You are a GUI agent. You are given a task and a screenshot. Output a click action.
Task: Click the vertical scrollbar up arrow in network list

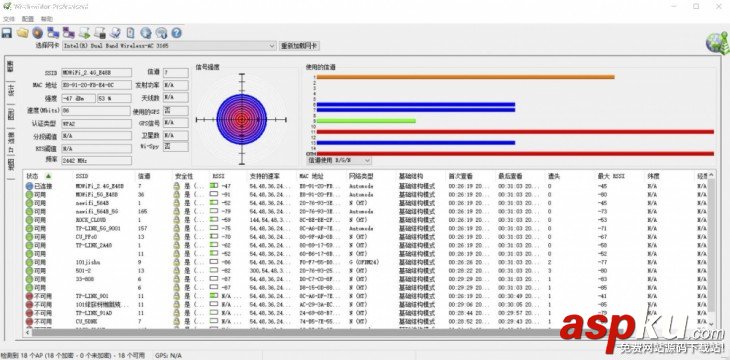pos(711,176)
